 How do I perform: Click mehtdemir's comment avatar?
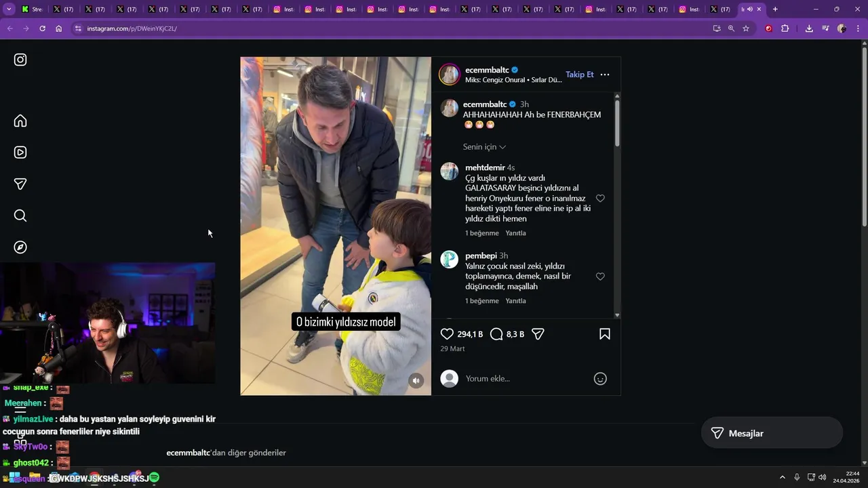click(450, 171)
